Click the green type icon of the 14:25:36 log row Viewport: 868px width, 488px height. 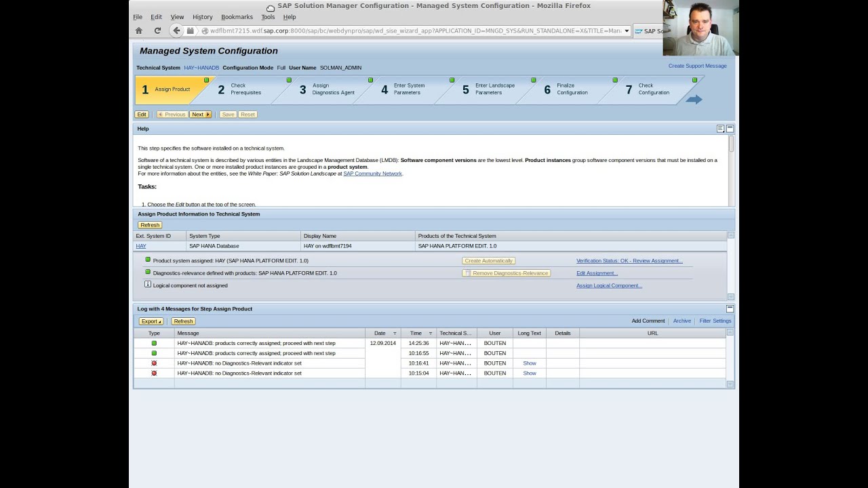[x=154, y=343]
